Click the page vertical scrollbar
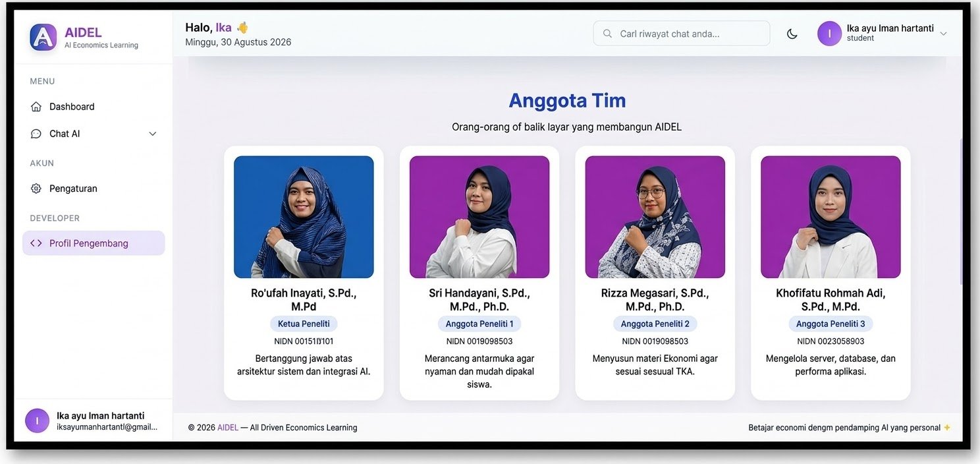 coord(961,211)
